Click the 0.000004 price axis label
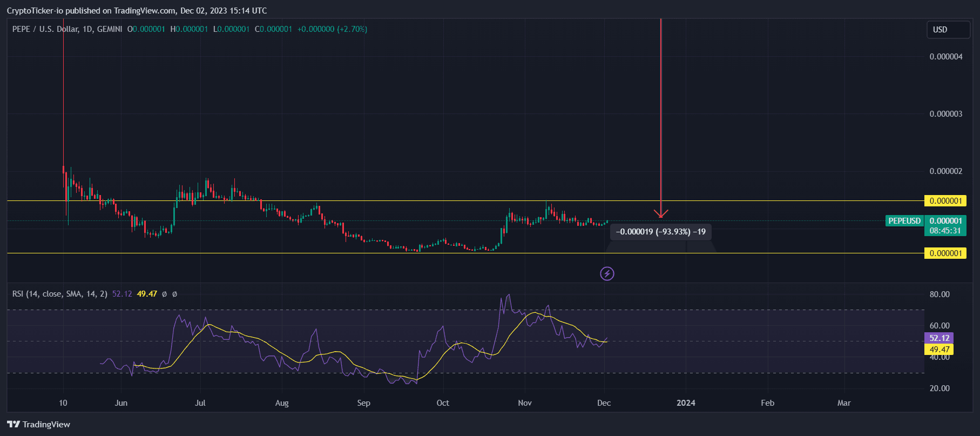 tap(945, 57)
